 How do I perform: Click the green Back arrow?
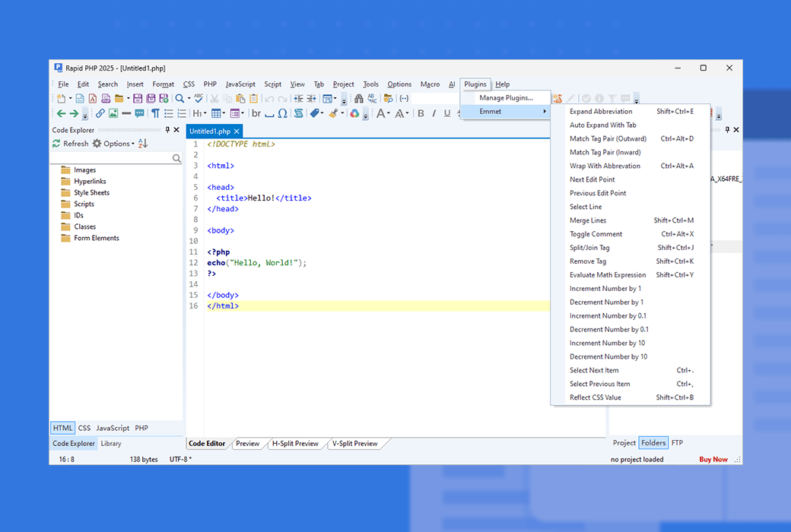tap(61, 113)
